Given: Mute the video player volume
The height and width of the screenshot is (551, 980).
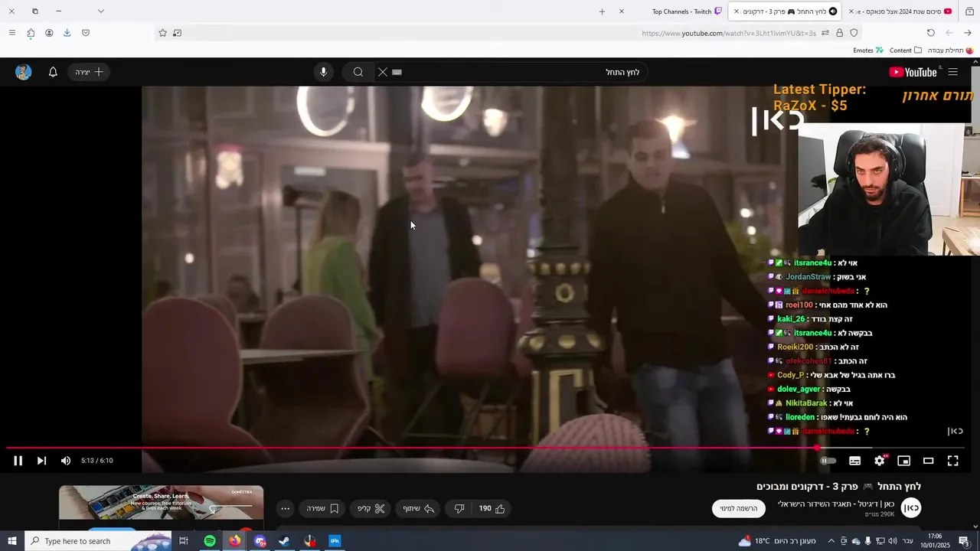Looking at the screenshot, I should pyautogui.click(x=66, y=461).
